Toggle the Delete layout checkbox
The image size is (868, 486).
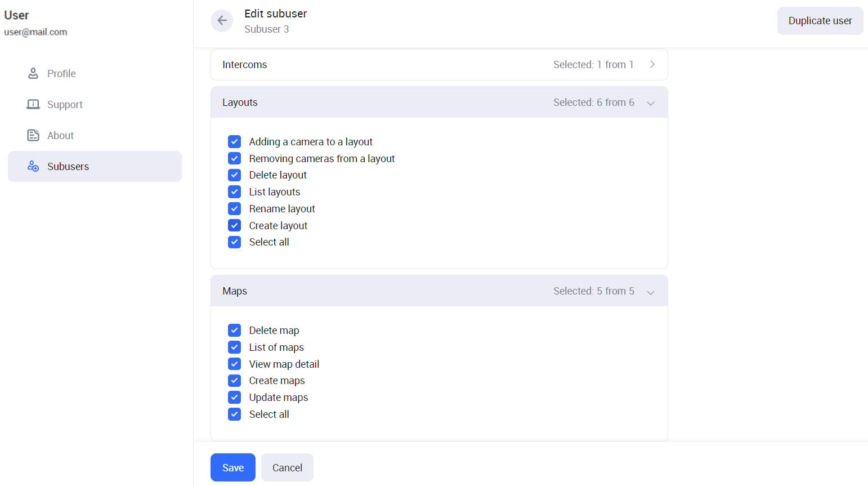pyautogui.click(x=235, y=175)
